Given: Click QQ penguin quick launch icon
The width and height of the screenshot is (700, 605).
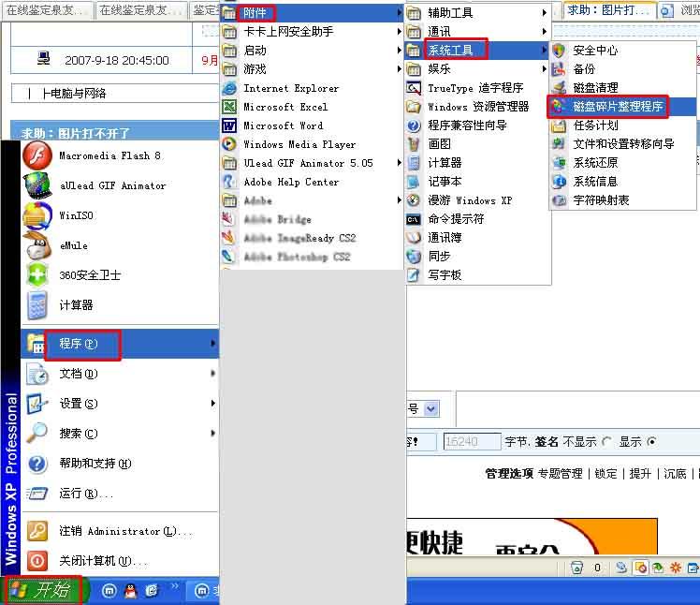Looking at the screenshot, I should click(x=130, y=591).
